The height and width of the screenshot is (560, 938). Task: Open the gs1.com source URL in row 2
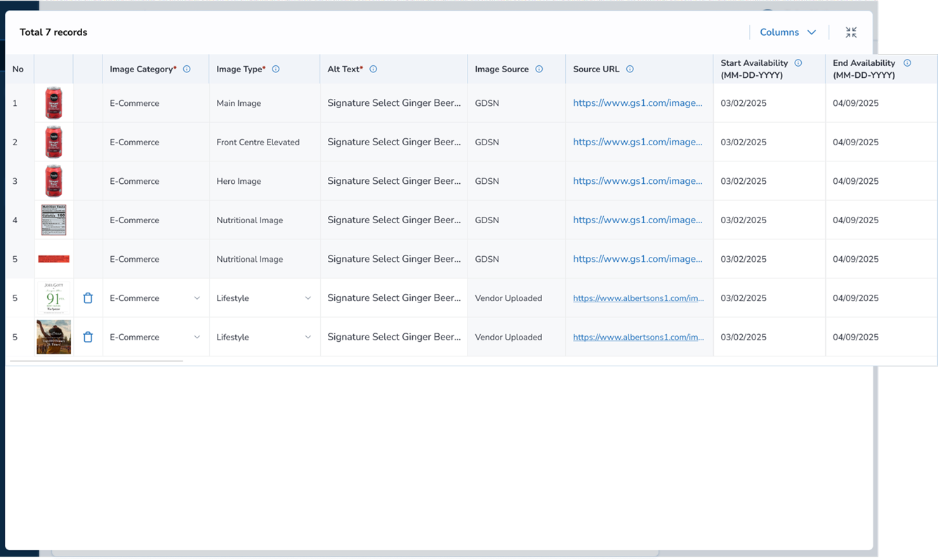638,142
